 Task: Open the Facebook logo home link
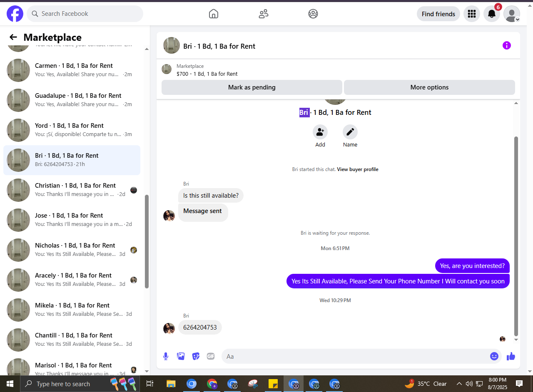click(x=15, y=14)
